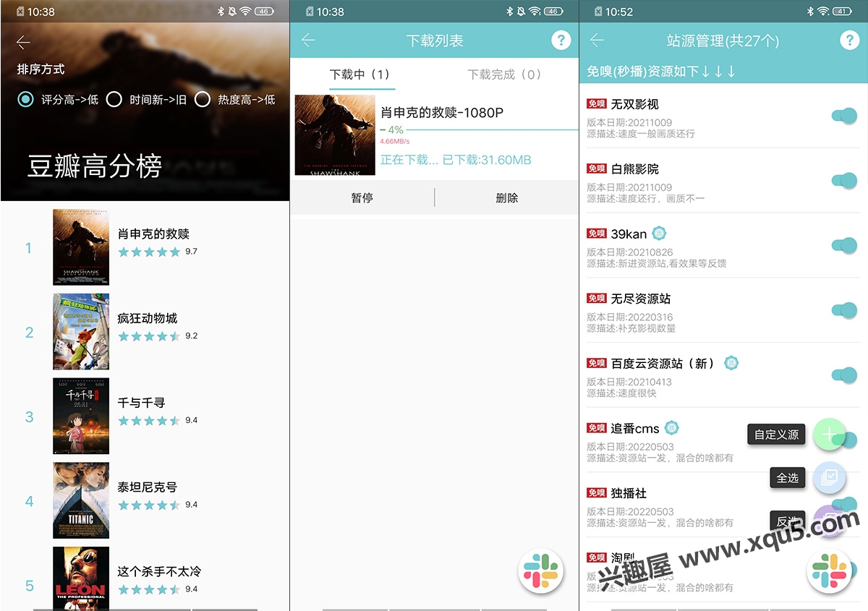This screenshot has height=611, width=868.
Task: Tap the colorful floating button on 站源管理 screen
Action: coord(829,571)
